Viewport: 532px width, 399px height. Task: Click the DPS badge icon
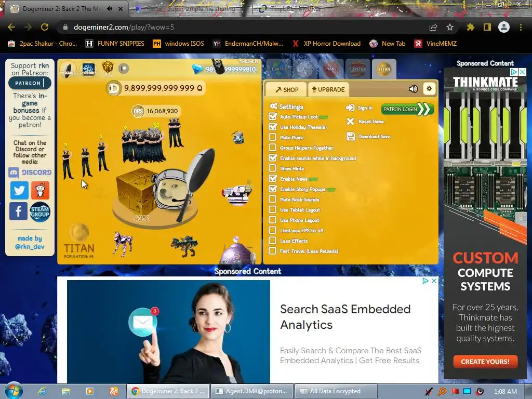pos(138,111)
